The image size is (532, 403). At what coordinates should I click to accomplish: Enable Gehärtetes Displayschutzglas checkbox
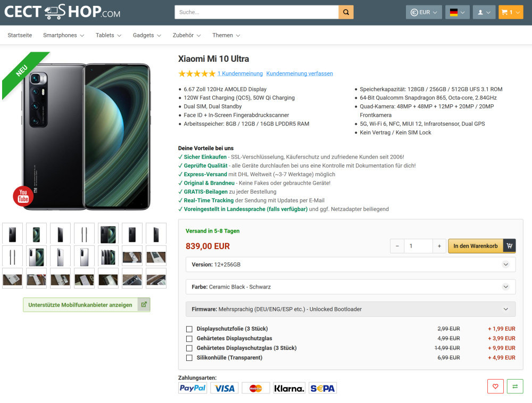click(x=189, y=339)
